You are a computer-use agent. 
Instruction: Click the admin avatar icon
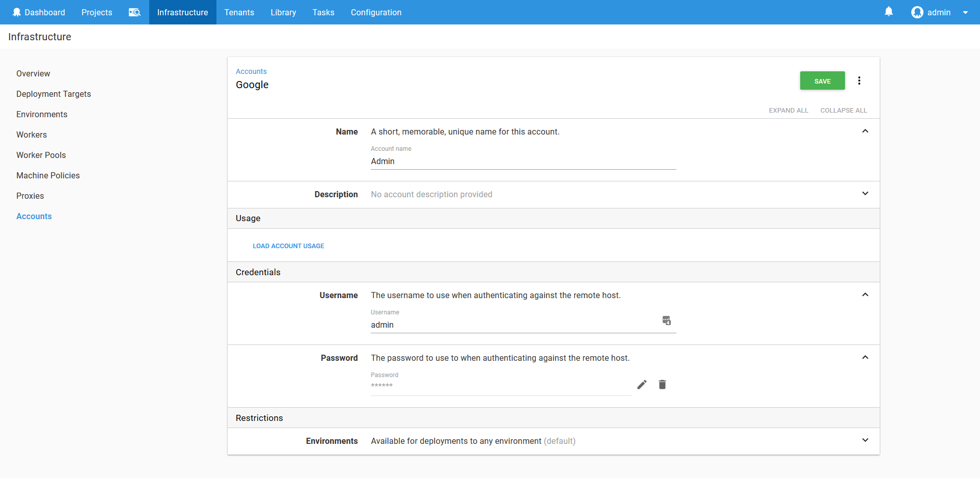916,12
